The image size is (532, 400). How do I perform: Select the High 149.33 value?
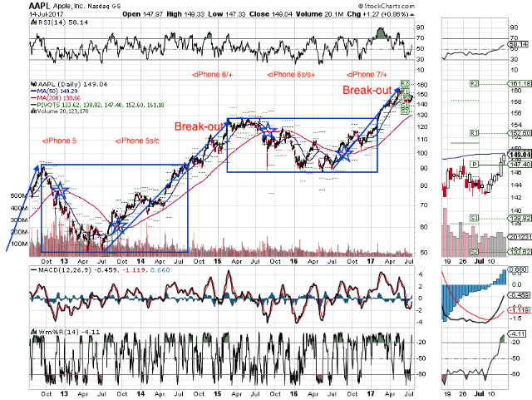(185, 14)
